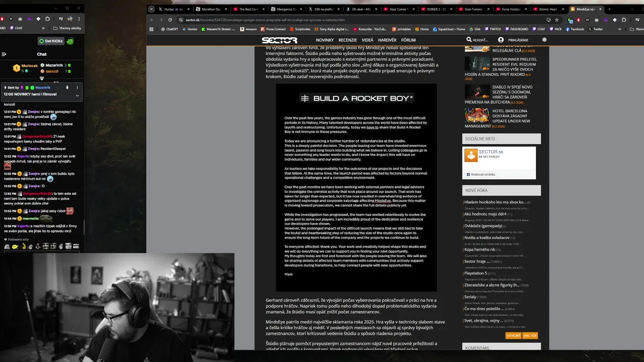Viewport: 644px width, 362px height.
Task: Collapse the chat with the arrow-lines icon
Action: pyautogui.click(x=4, y=54)
